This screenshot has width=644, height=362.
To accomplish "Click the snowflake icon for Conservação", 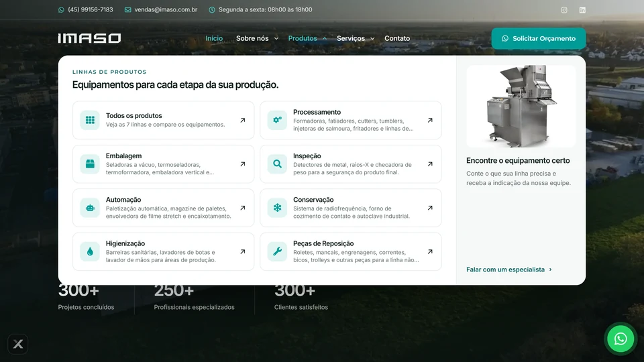I will point(277,208).
